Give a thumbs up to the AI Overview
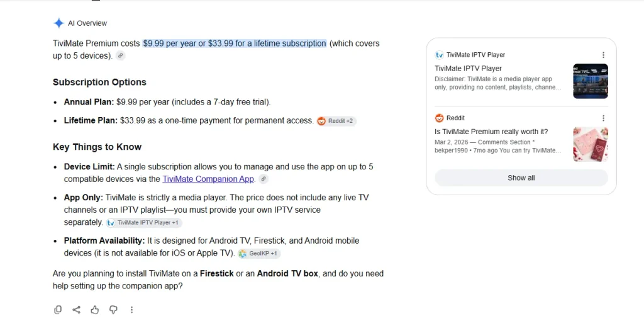The width and height of the screenshot is (644, 318). (x=95, y=310)
